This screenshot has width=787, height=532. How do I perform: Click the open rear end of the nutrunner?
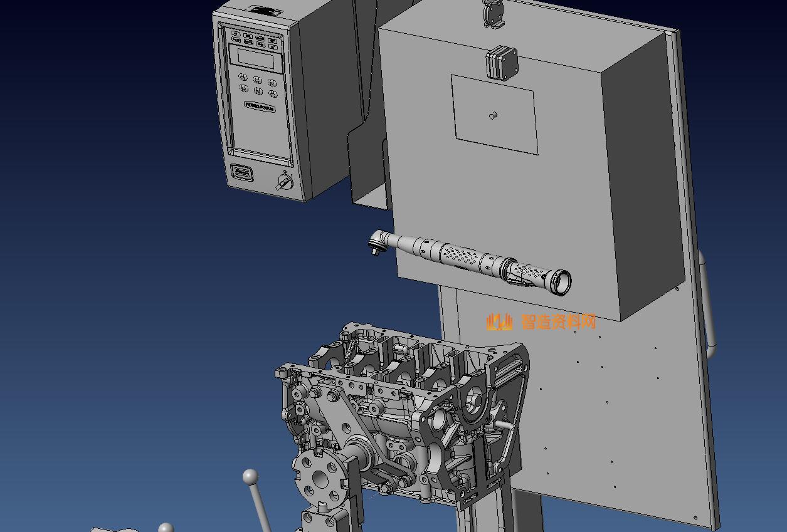[559, 281]
